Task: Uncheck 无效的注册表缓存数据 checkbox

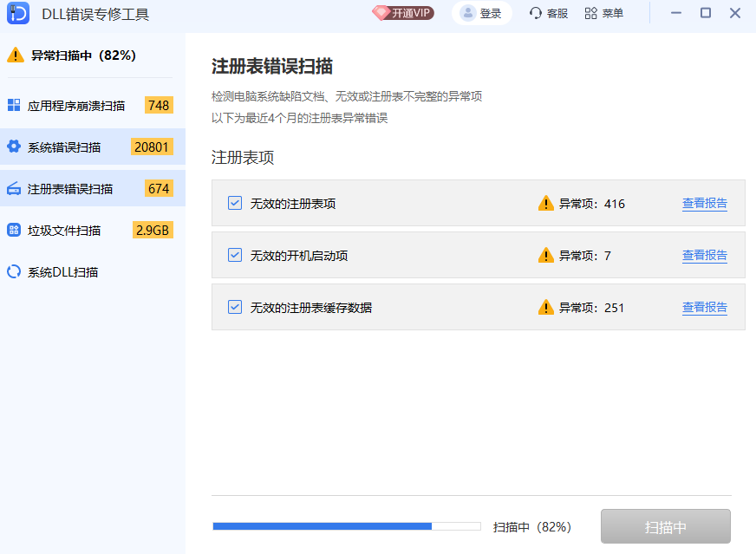Action: [234, 307]
